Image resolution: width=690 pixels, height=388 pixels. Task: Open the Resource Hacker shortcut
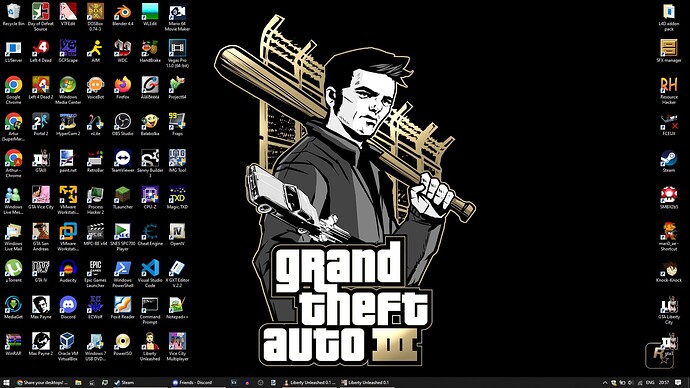tap(669, 90)
